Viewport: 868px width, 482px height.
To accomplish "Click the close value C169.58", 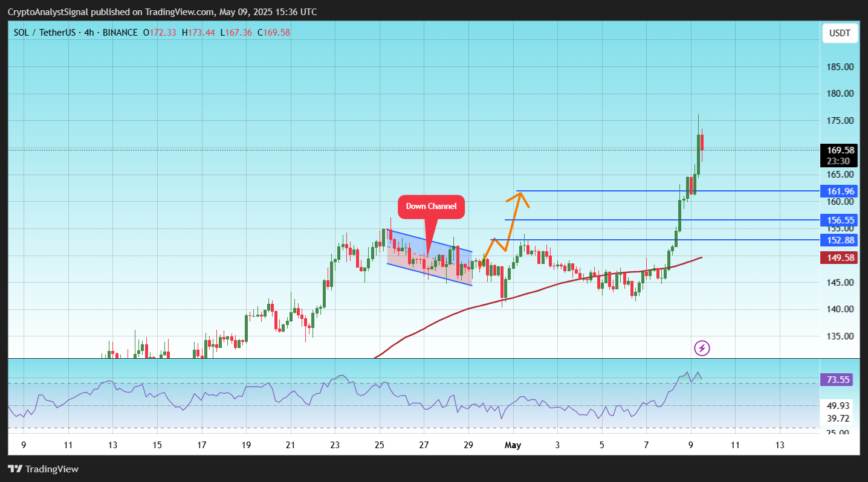I will [x=274, y=32].
